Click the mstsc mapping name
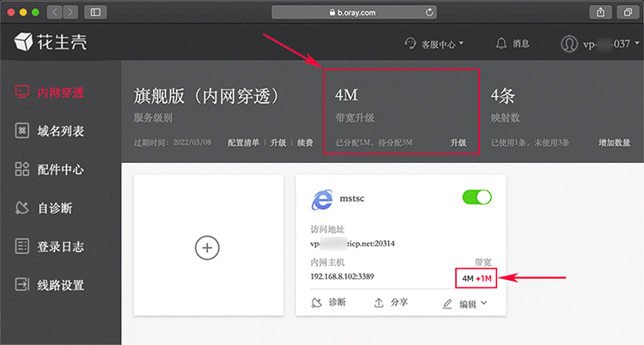The image size is (644, 345). (352, 198)
